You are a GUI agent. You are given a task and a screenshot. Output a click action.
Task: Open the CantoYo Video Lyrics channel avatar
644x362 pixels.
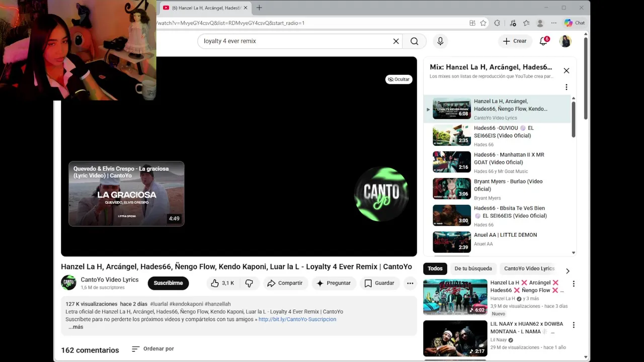68,283
